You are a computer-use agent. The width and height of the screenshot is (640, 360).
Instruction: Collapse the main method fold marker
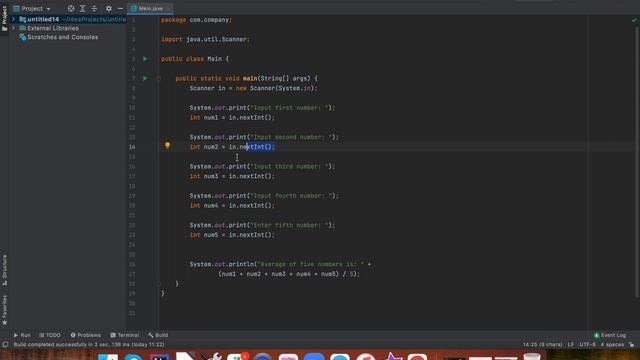[x=159, y=78]
